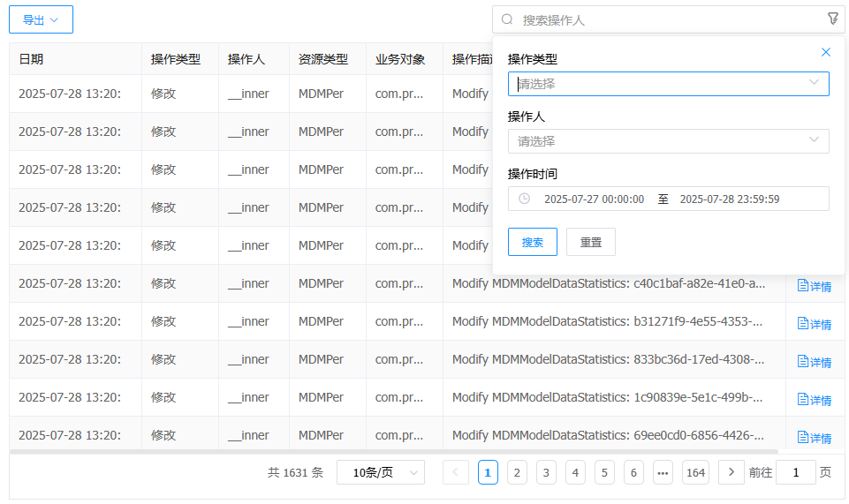
Task: Click the clock icon in date range field
Action: click(524, 199)
